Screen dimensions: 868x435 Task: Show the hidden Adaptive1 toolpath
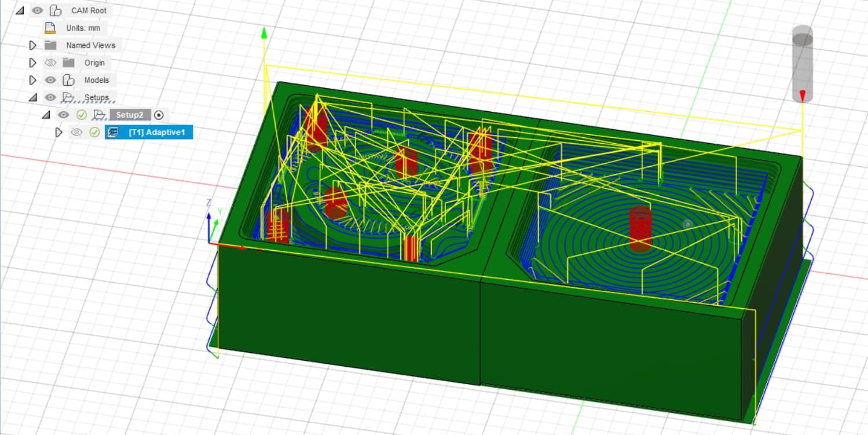point(76,132)
